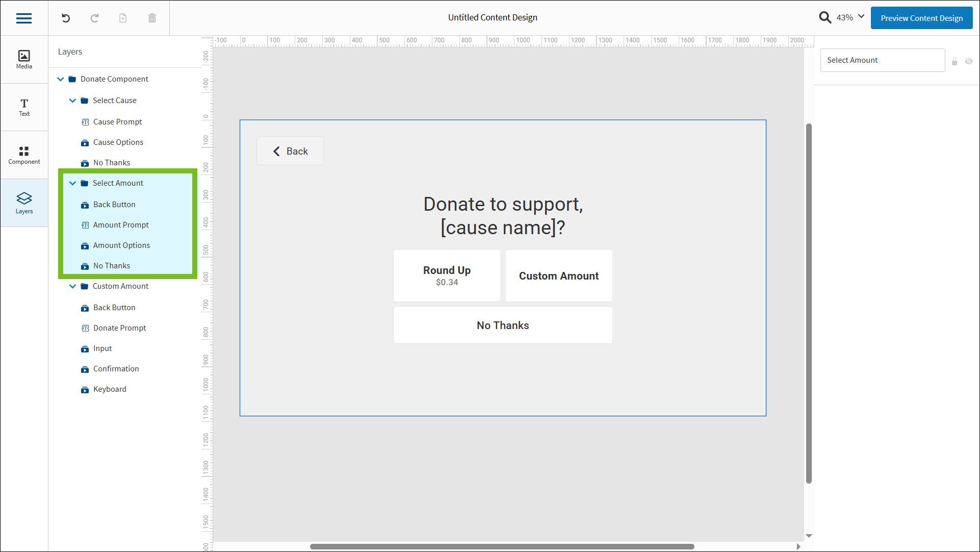The width and height of the screenshot is (980, 552).
Task: Click the Back button on the canvas
Action: [x=290, y=151]
